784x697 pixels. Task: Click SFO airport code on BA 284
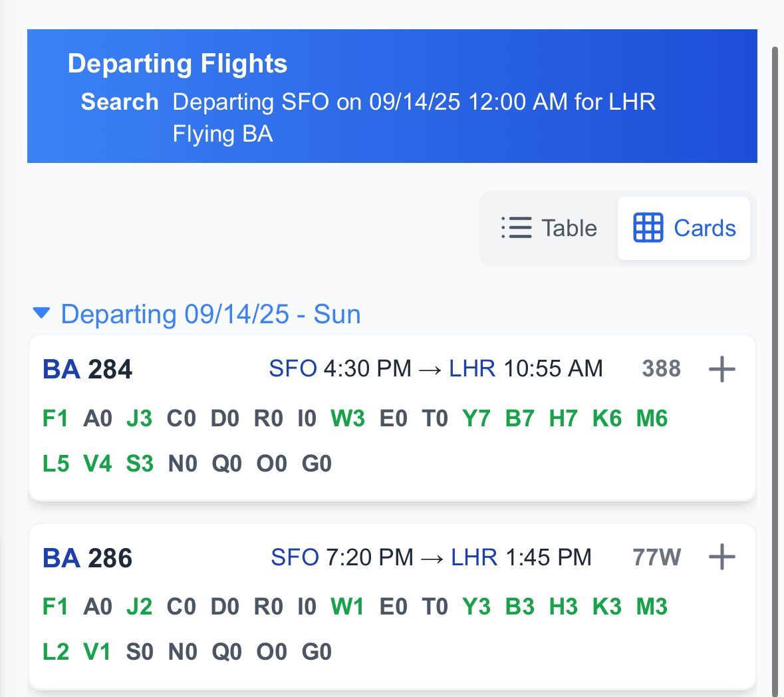(x=293, y=368)
